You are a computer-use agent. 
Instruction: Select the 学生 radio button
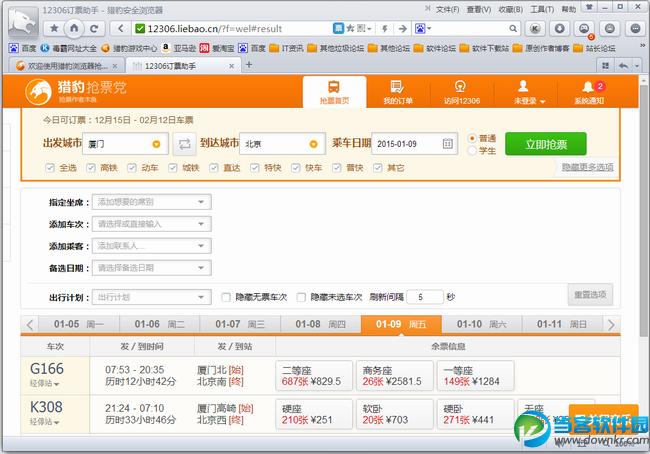[x=473, y=151]
